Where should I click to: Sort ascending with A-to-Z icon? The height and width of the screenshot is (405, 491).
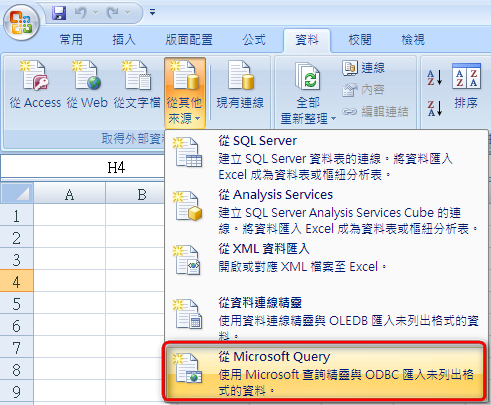[x=435, y=77]
